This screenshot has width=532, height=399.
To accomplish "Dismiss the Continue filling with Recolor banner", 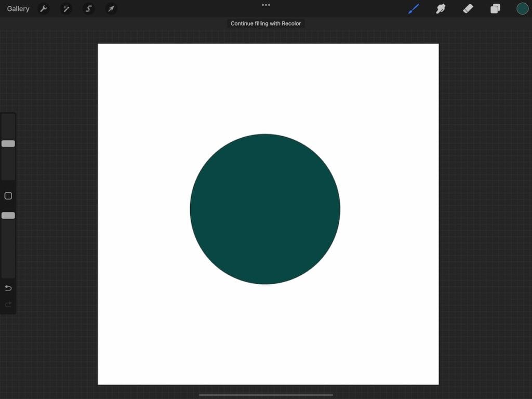I will click(x=266, y=23).
